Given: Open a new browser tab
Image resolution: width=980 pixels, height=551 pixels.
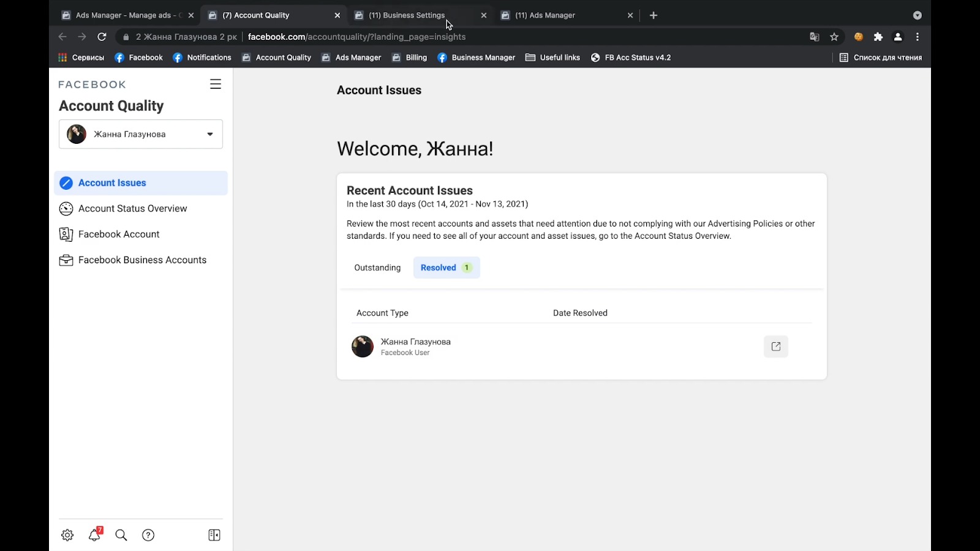Looking at the screenshot, I should [654, 15].
